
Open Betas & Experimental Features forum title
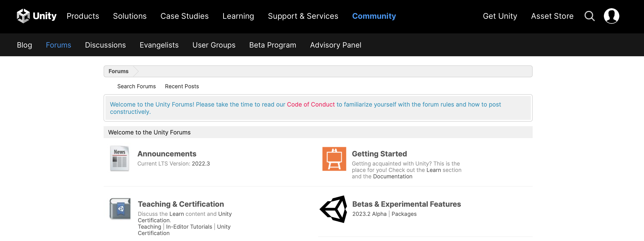(406, 204)
